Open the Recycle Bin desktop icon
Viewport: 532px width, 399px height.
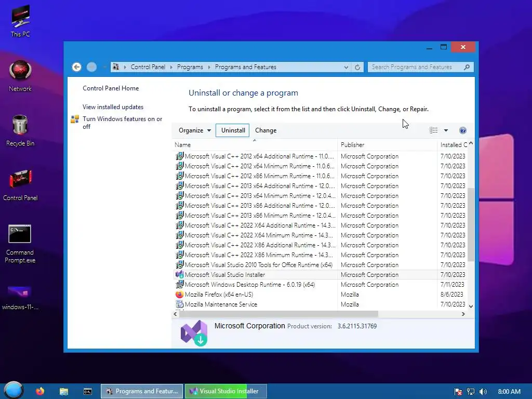(x=20, y=130)
